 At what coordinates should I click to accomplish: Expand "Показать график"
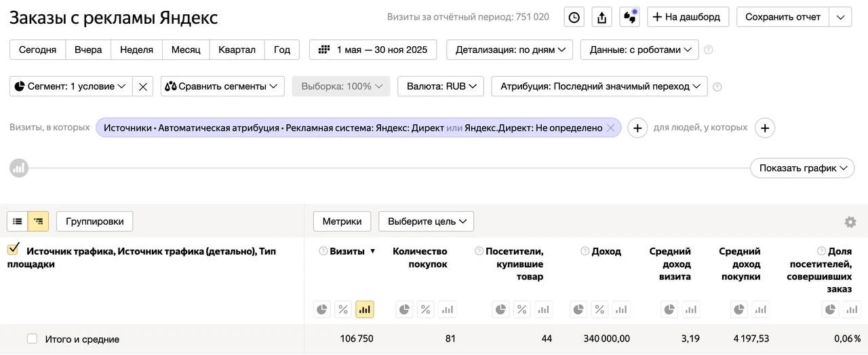pyautogui.click(x=802, y=168)
